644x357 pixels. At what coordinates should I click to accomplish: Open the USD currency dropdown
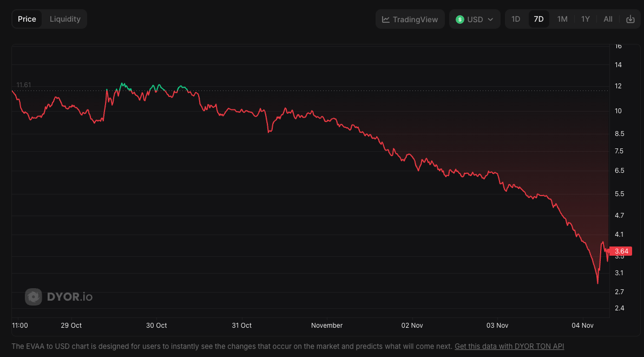(x=475, y=19)
